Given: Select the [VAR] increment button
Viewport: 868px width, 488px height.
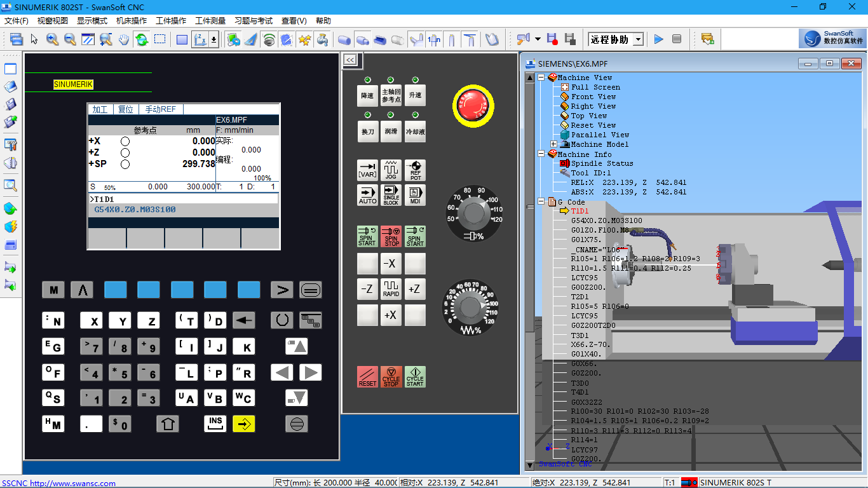Looking at the screenshot, I should [x=367, y=170].
